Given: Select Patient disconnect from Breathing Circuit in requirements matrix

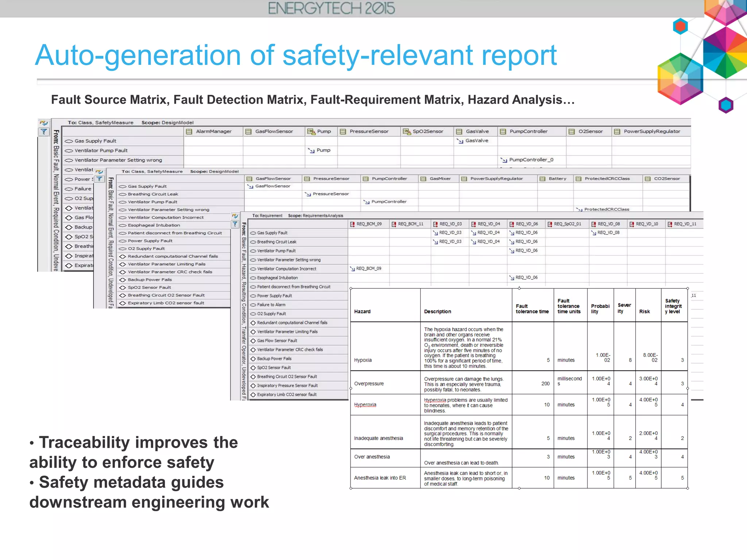Looking at the screenshot, I should (x=298, y=287).
